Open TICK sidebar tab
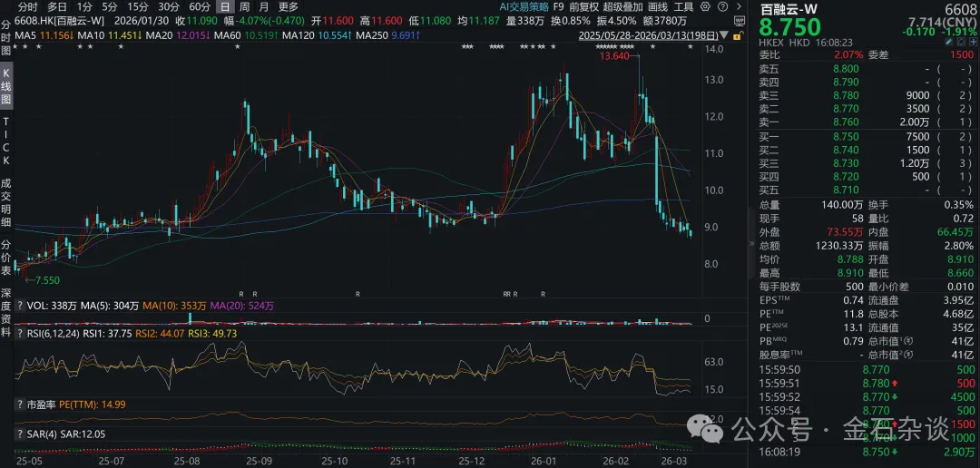This screenshot has height=468, width=980. click(x=6, y=141)
